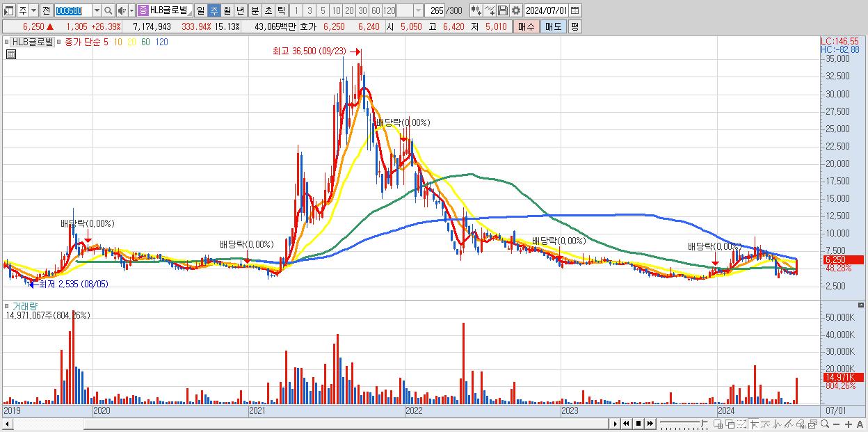Select interval preset 1

(x=296, y=10)
